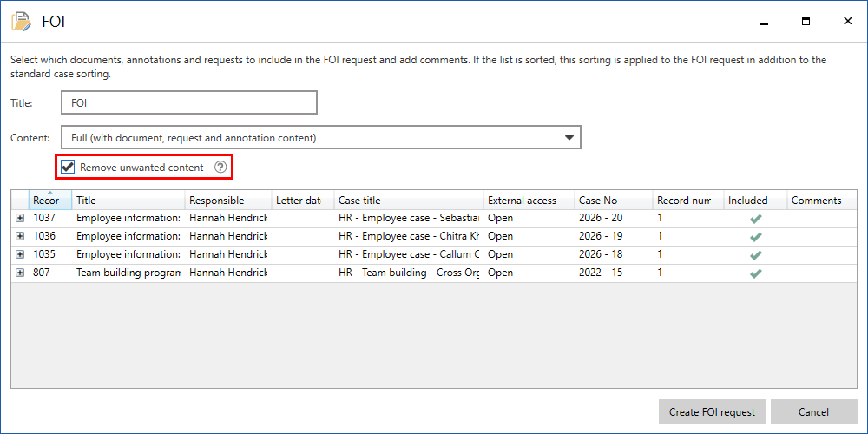Viewport: 868px width, 434px height.
Task: Expand record 1036 row
Action: pos(20,237)
